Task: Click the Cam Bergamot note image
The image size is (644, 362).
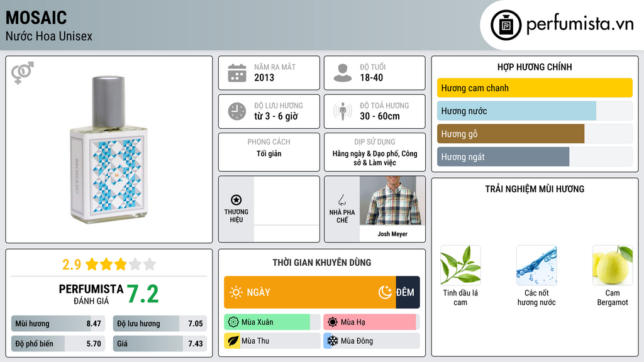Action: [613, 265]
